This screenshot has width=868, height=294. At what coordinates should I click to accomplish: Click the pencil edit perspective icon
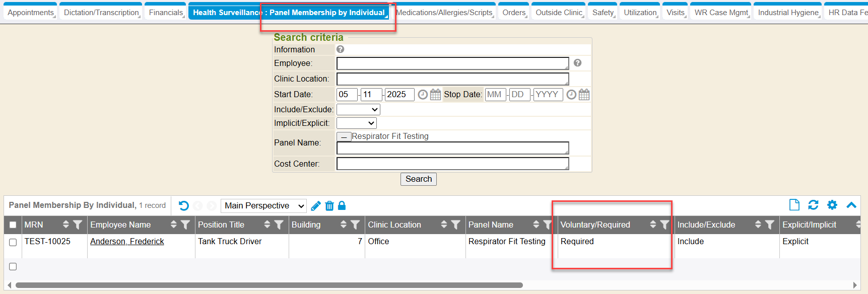click(316, 205)
